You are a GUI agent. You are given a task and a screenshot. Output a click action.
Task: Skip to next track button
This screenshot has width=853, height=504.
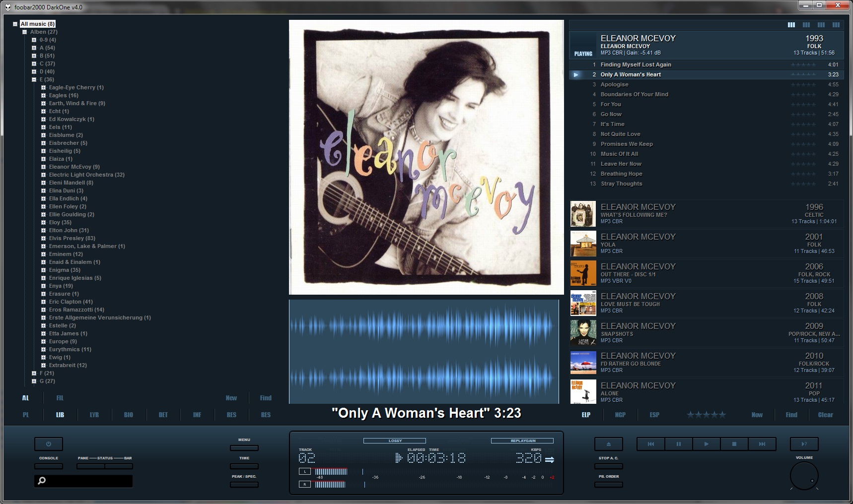762,444
